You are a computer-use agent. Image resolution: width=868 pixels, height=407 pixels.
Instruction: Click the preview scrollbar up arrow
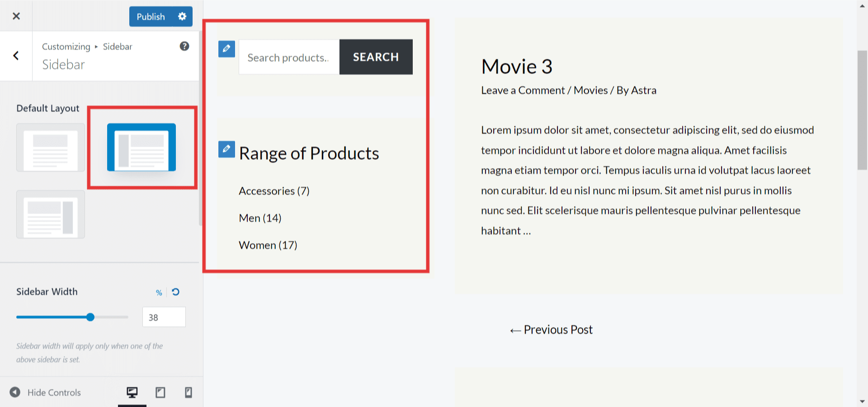tap(862, 5)
